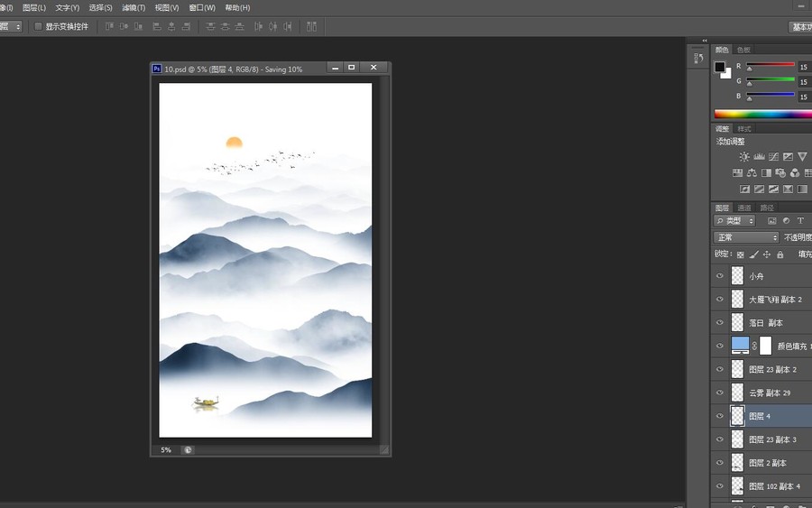The image size is (812, 508).
Task: Add a Black & White adjustment
Action: click(766, 173)
